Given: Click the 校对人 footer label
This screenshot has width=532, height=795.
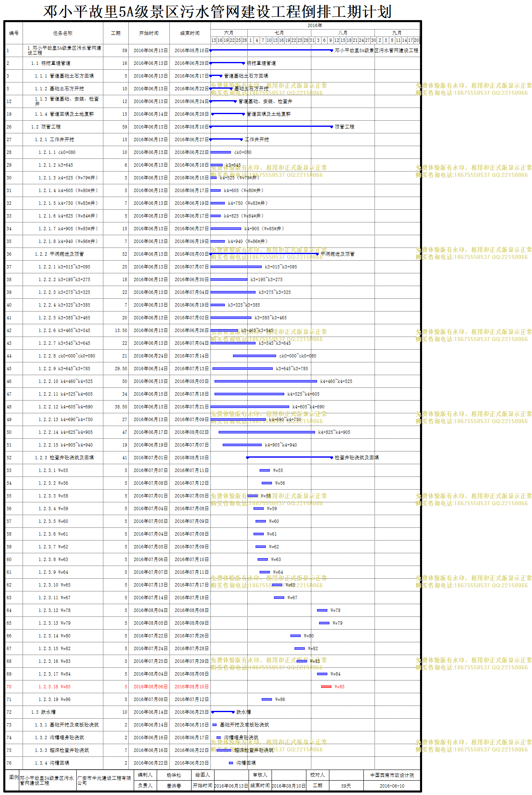Looking at the screenshot, I should pyautogui.click(x=317, y=775).
